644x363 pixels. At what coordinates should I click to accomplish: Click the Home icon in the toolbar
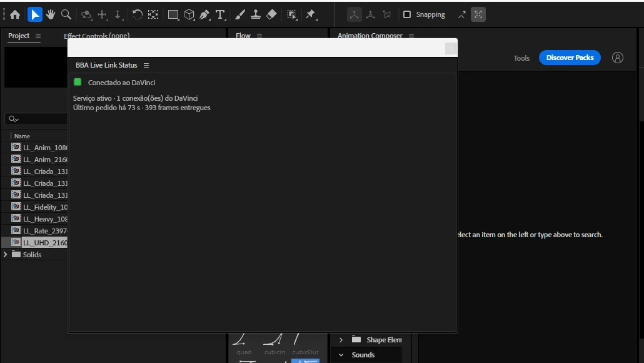tap(15, 15)
